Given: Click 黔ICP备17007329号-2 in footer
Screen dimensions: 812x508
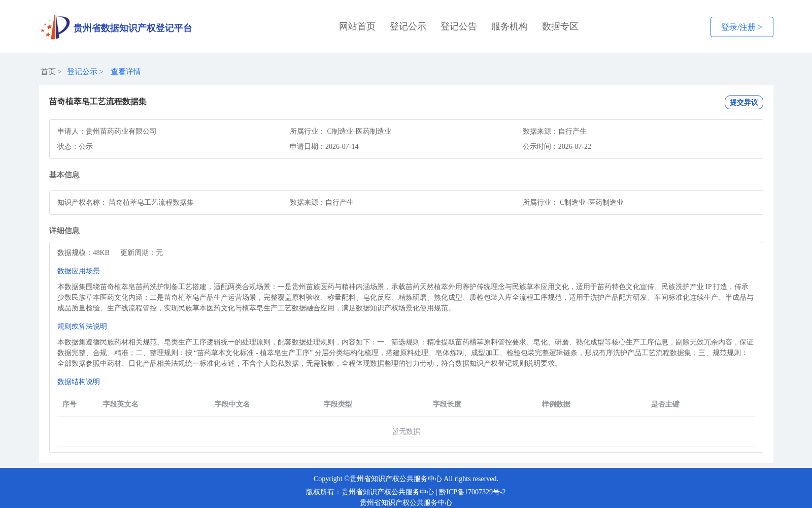Looking at the screenshot, I should (x=472, y=492).
